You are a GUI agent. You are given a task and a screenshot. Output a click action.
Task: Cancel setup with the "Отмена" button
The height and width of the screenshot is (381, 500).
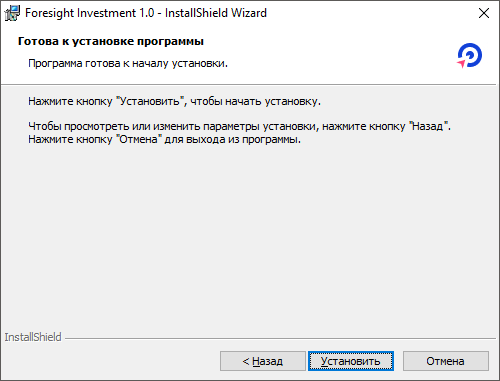point(446,361)
